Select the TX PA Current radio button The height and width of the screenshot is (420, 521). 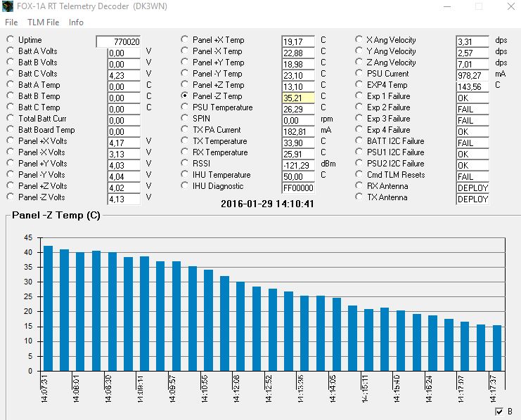(184, 129)
